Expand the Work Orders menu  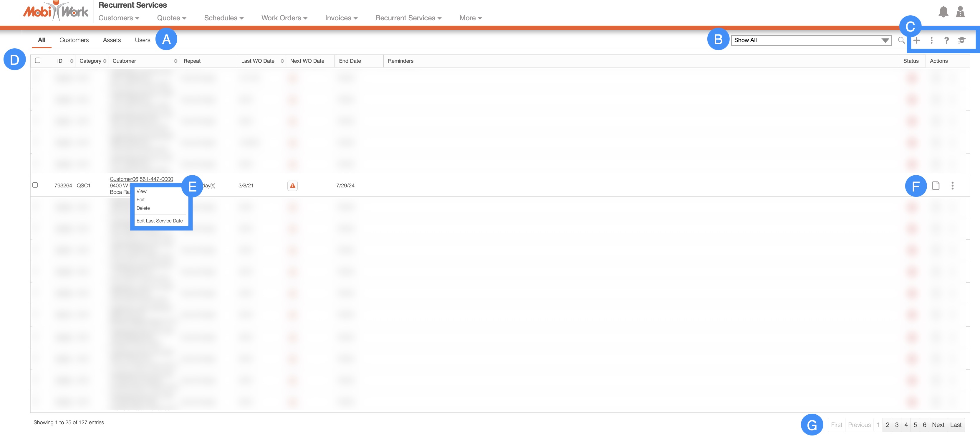284,18
